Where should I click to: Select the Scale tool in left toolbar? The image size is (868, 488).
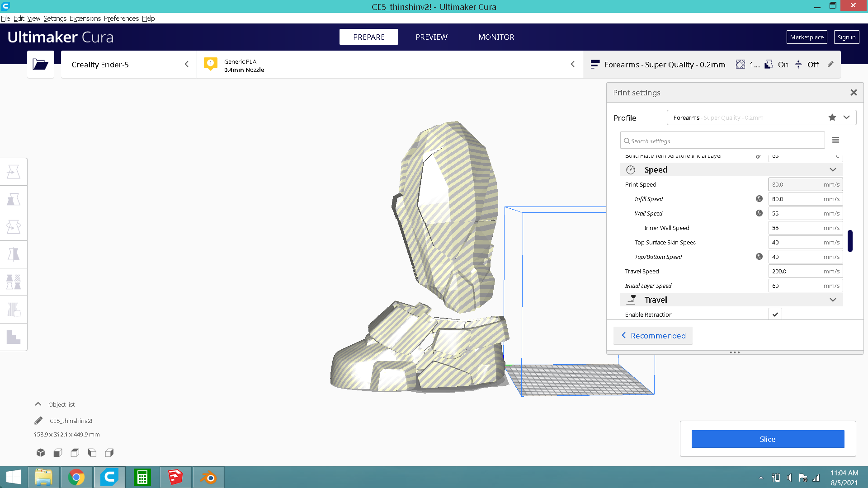click(x=14, y=199)
